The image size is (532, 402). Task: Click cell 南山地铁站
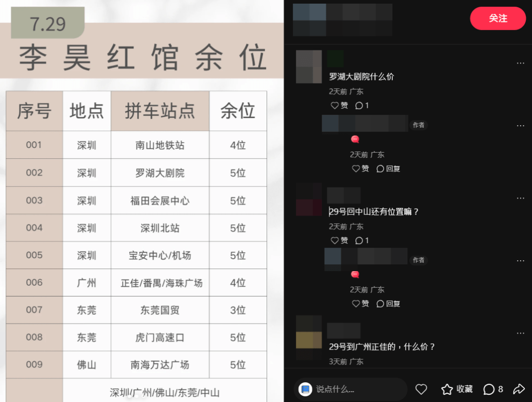[160, 145]
